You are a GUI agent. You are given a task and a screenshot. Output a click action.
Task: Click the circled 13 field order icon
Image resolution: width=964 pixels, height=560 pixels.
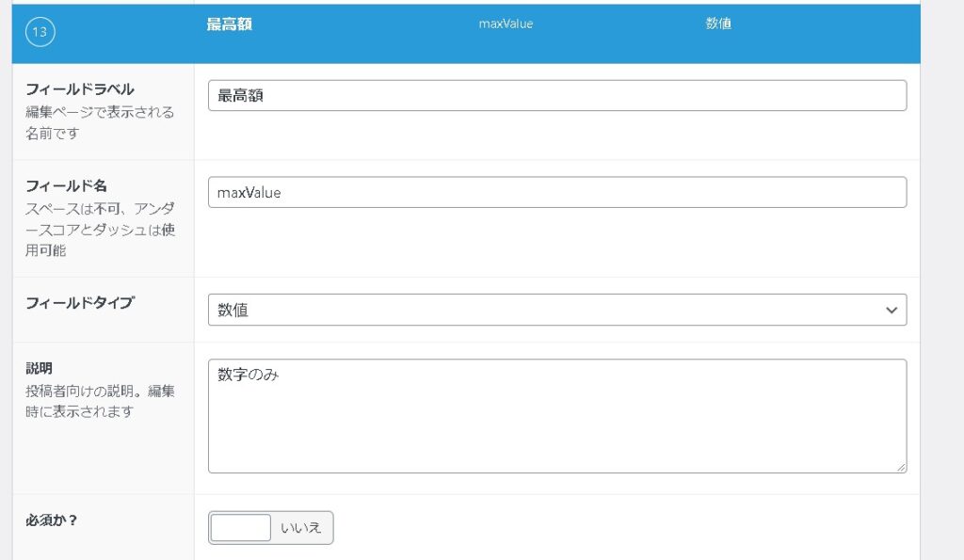coord(40,32)
